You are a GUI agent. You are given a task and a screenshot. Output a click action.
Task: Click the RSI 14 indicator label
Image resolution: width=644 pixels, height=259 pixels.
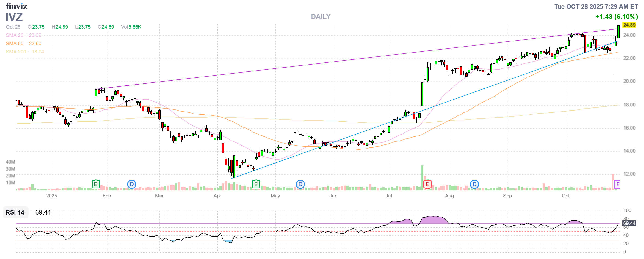pos(15,212)
